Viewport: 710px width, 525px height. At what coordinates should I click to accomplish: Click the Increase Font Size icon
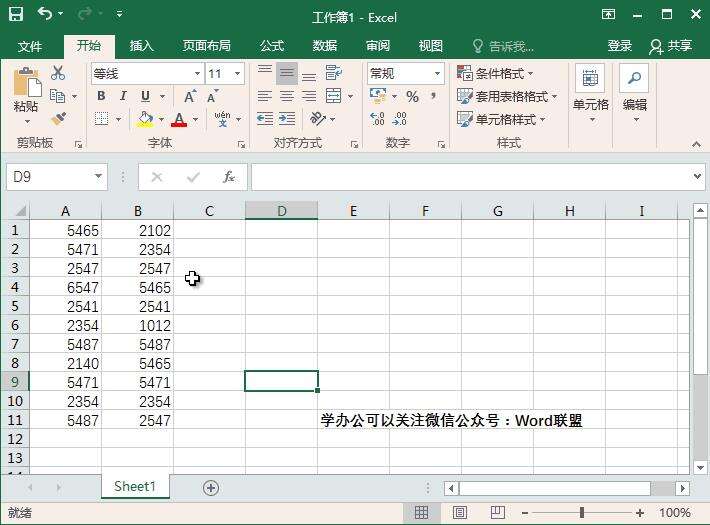coord(190,97)
